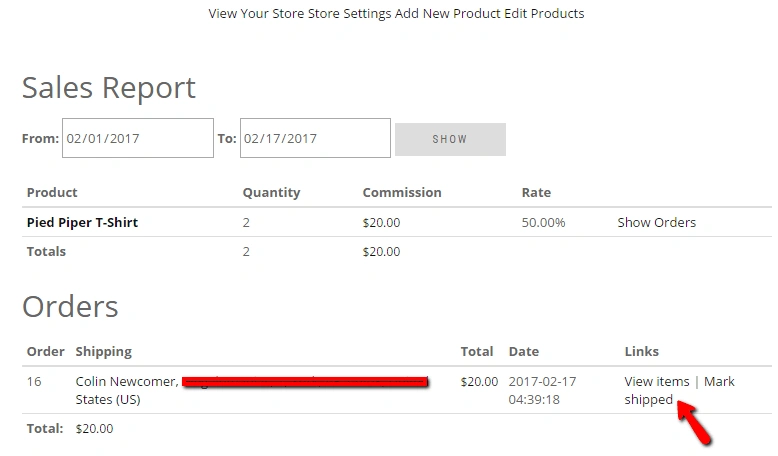Viewport: 778px width, 456px height.
Task: Select the Pied Piper T-Shirt product name
Action: [x=82, y=222]
